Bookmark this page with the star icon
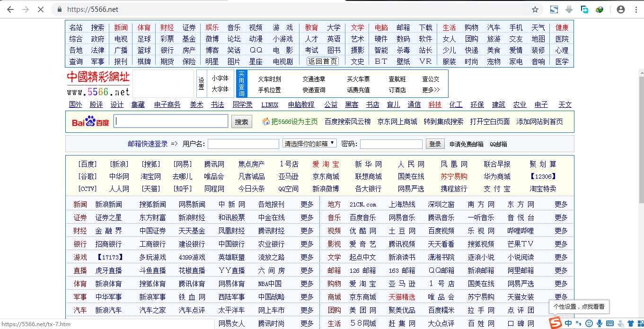The image size is (644, 329). click(x=535, y=9)
